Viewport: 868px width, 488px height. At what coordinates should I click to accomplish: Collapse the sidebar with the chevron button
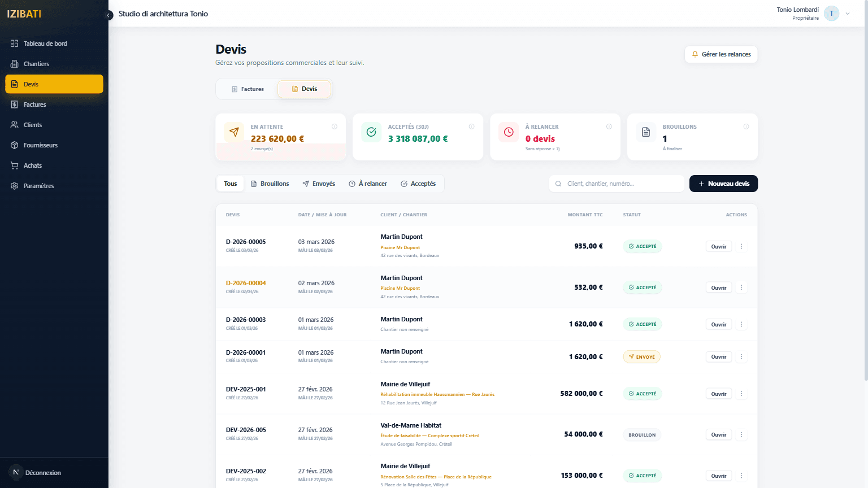click(108, 15)
